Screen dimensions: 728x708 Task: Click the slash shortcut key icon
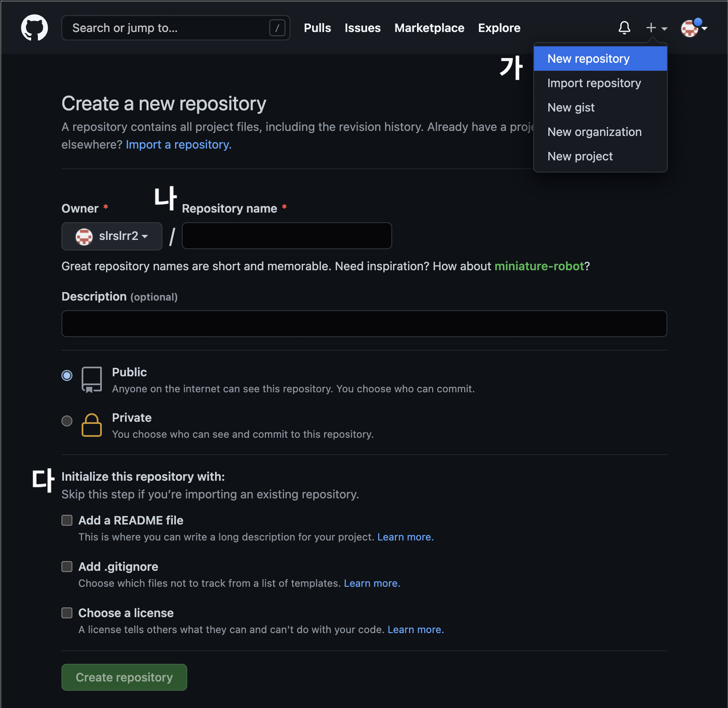[277, 28]
